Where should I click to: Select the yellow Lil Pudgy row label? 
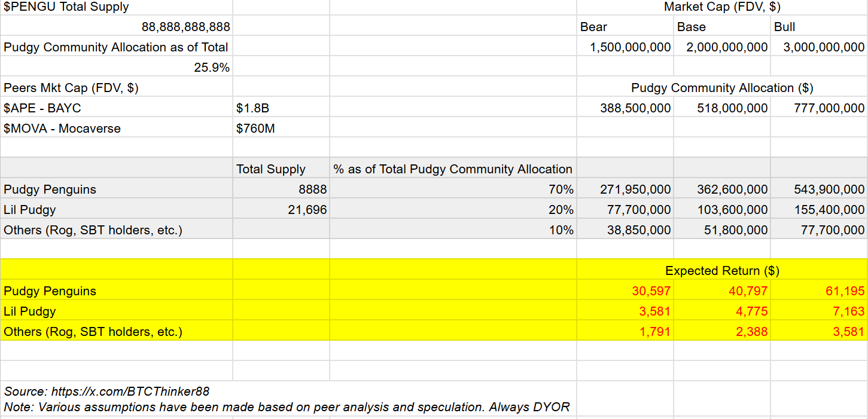pyautogui.click(x=30, y=311)
